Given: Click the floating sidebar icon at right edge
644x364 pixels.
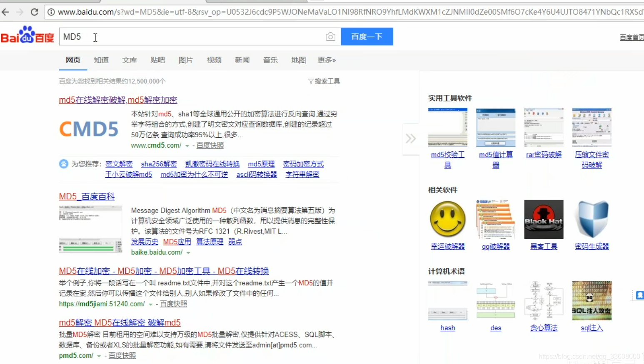Looking at the screenshot, I should (x=639, y=295).
